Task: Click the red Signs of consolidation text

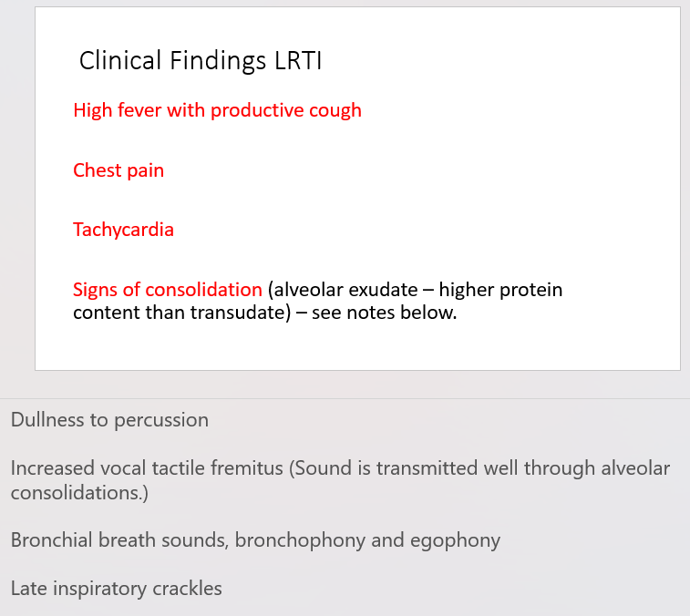Action: click(x=168, y=290)
